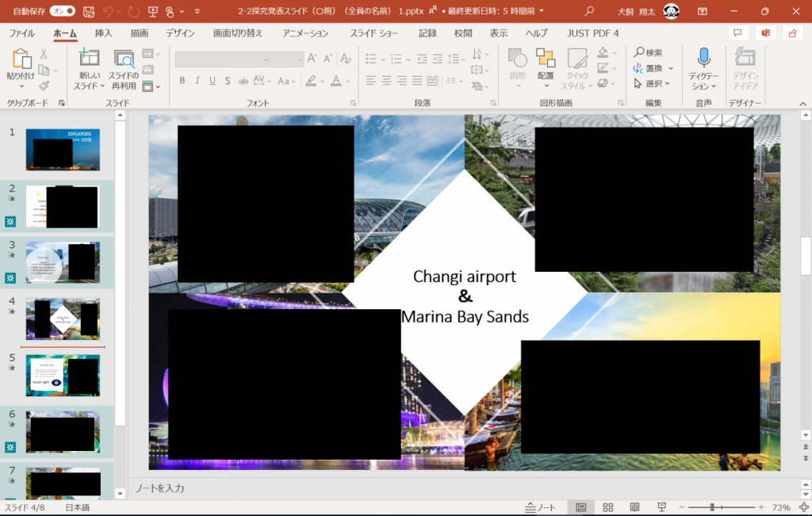Click the Dictate microphone icon
Image resolution: width=812 pixels, height=516 pixels.
coord(703,58)
